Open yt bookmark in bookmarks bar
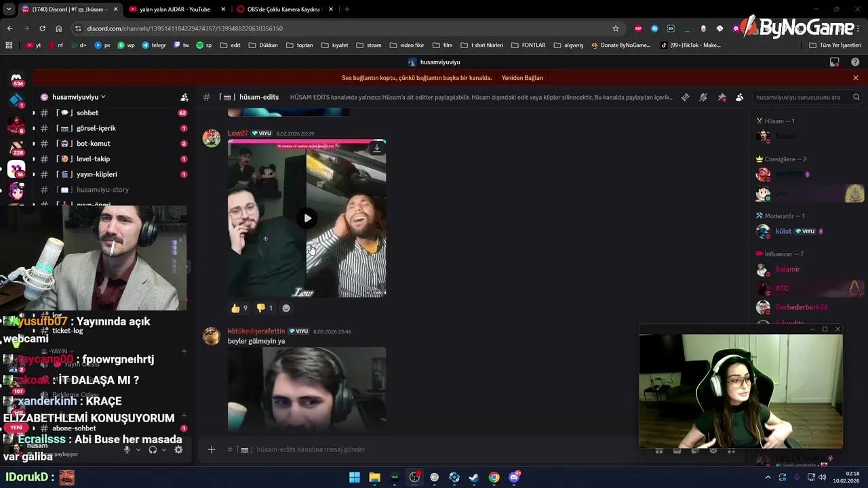 34,45
